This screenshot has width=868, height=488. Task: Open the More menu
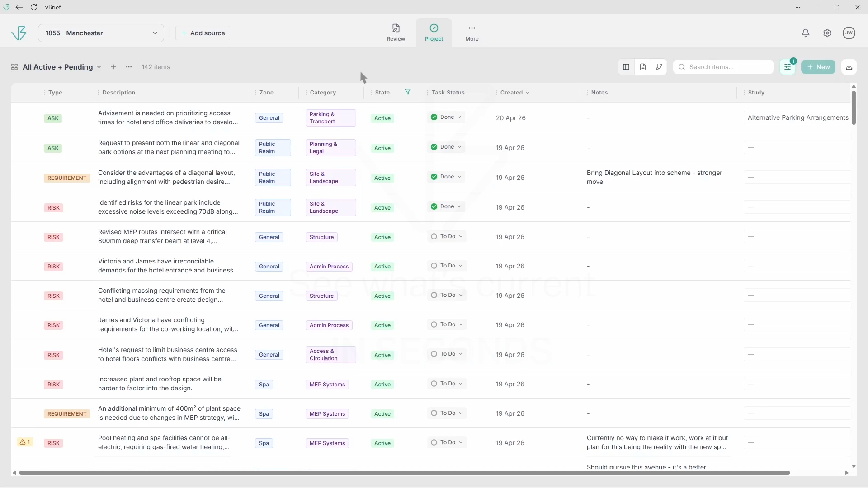[x=472, y=33]
